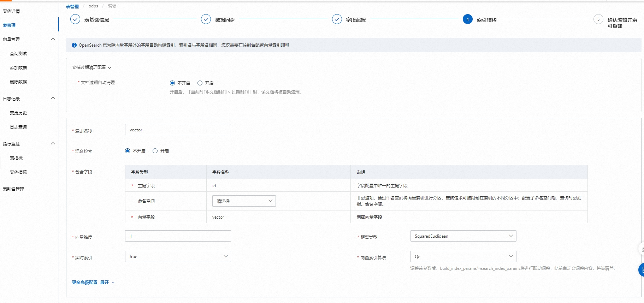Viewport: 644px width, 303px height.
Task: Click the 字段配置 step label
Action: (356, 20)
